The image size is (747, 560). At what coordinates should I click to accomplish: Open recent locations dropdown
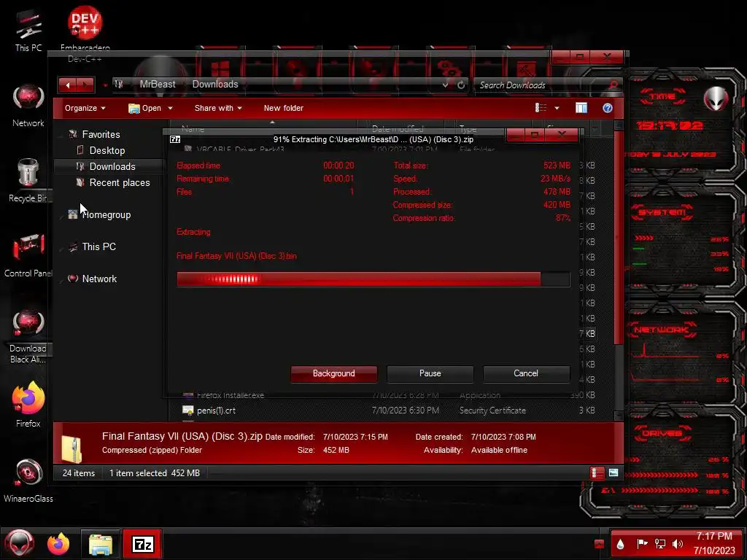tap(105, 86)
